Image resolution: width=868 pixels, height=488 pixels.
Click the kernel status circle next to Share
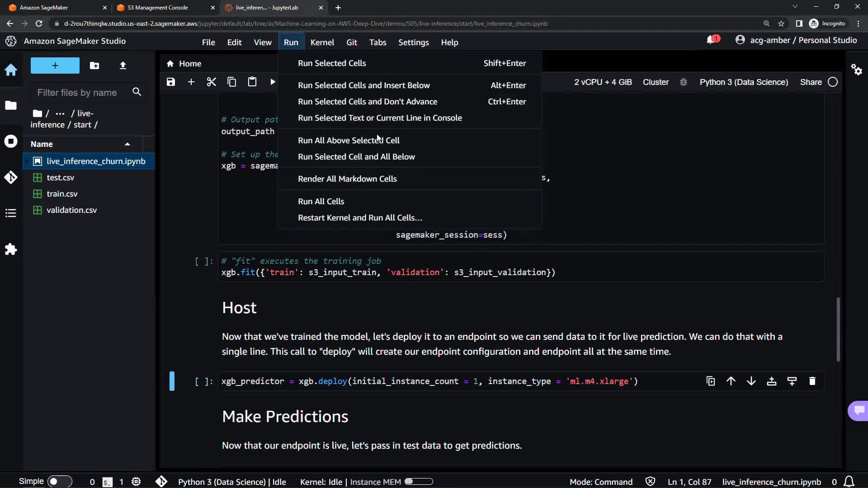[833, 82]
